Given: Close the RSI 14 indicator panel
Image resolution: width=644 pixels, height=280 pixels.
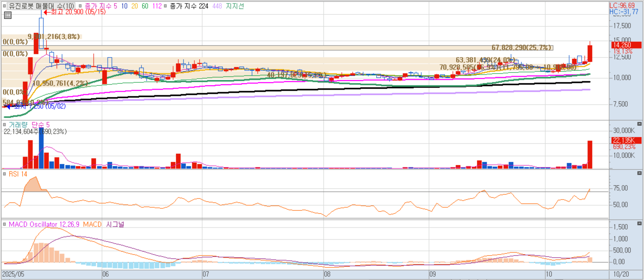Looking at the screenshot, I should (x=640, y=173).
